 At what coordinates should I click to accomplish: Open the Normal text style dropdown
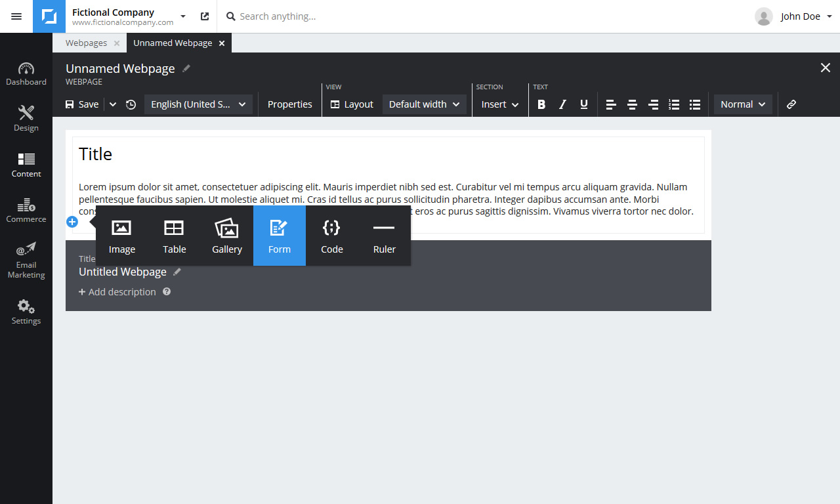[743, 104]
